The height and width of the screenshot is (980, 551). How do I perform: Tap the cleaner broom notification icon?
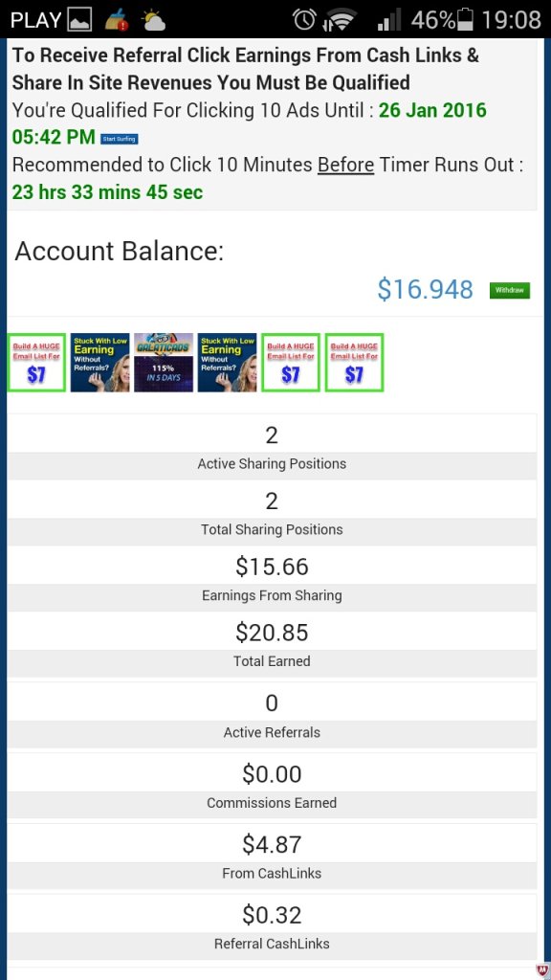tap(116, 20)
